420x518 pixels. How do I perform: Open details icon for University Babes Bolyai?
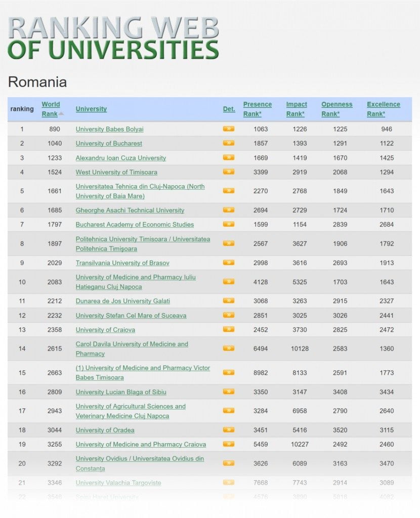pos(229,129)
